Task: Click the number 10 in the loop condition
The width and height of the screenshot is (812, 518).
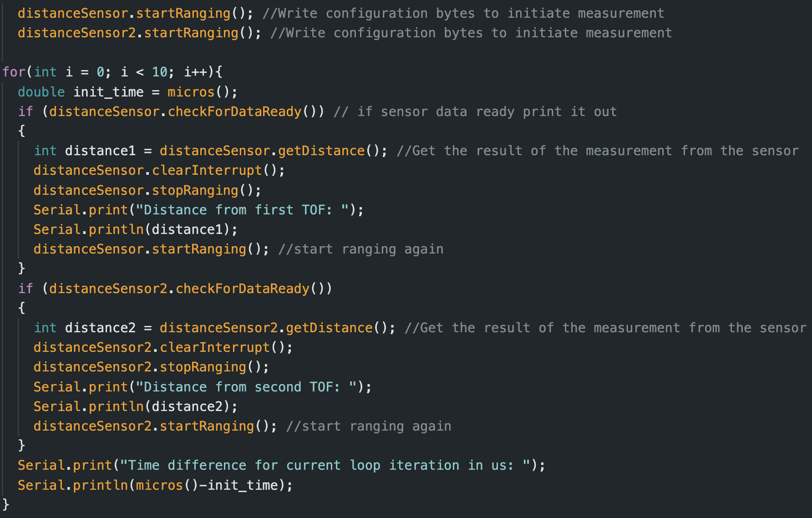Action: (x=159, y=72)
